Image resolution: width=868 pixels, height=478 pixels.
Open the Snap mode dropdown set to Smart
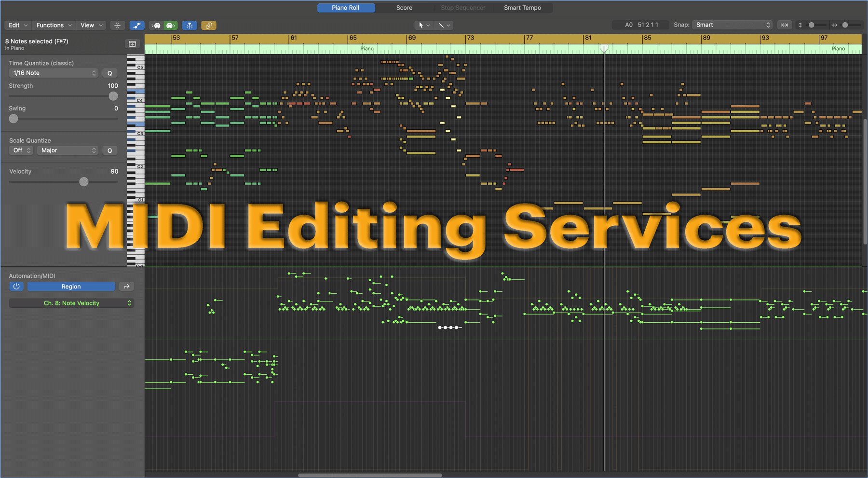732,25
